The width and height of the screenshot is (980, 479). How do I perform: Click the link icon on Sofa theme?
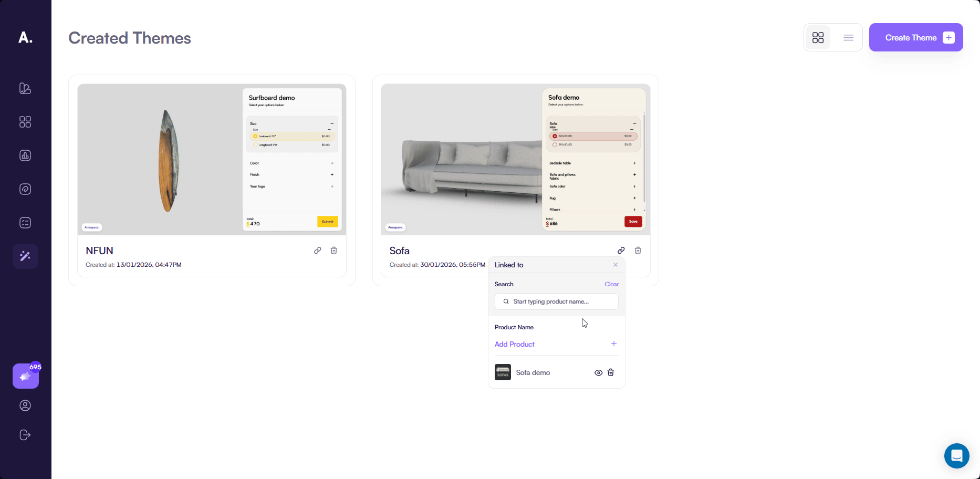point(621,251)
